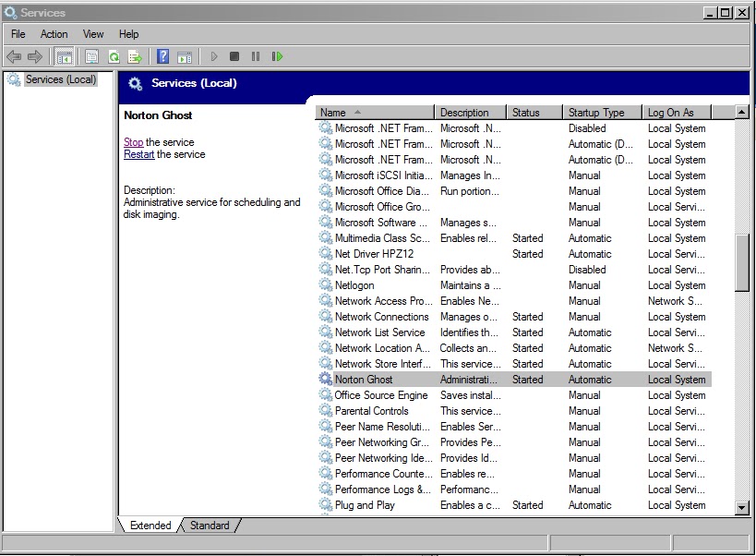The height and width of the screenshot is (556, 756).
Task: Click the Start Service play icon
Action: click(x=214, y=57)
